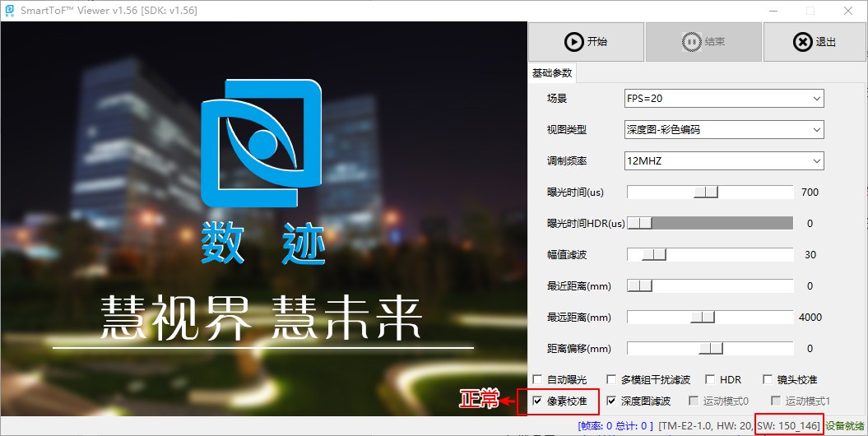Click the 曝光时间HDR(us) slider handle
868x436 pixels.
click(x=639, y=223)
